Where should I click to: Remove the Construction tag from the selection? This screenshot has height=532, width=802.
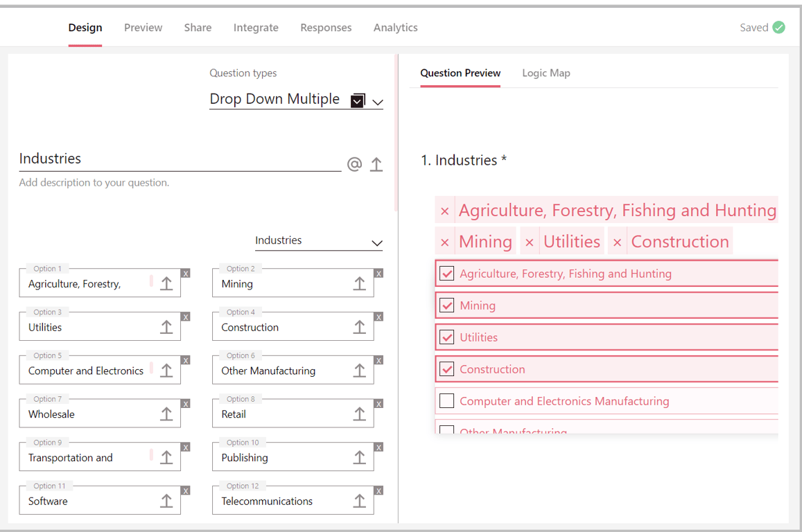[617, 242]
